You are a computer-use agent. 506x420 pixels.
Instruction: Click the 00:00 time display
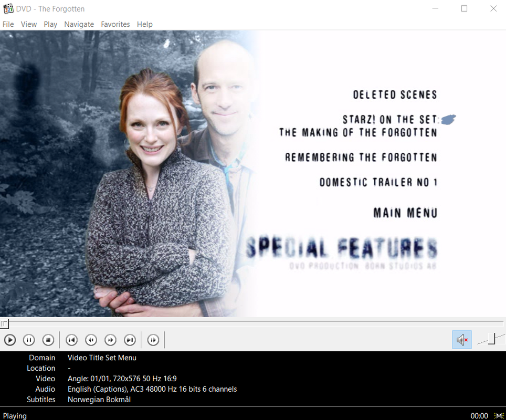pos(479,415)
